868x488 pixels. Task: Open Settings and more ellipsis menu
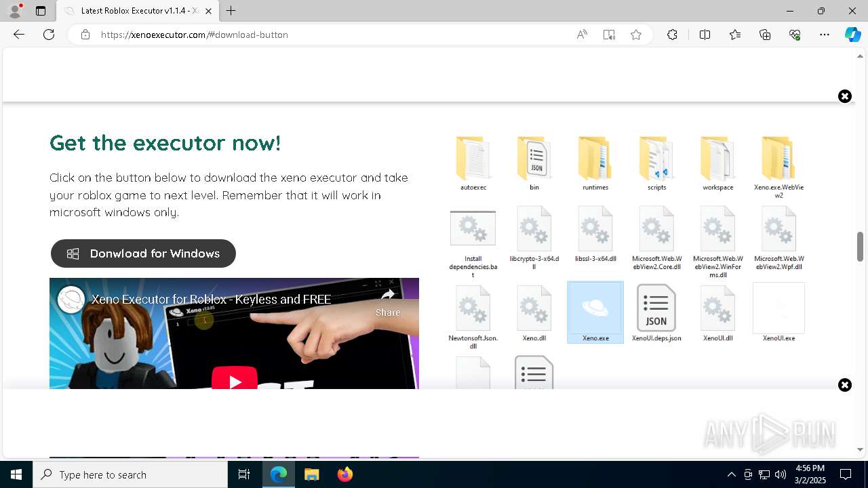tap(825, 35)
